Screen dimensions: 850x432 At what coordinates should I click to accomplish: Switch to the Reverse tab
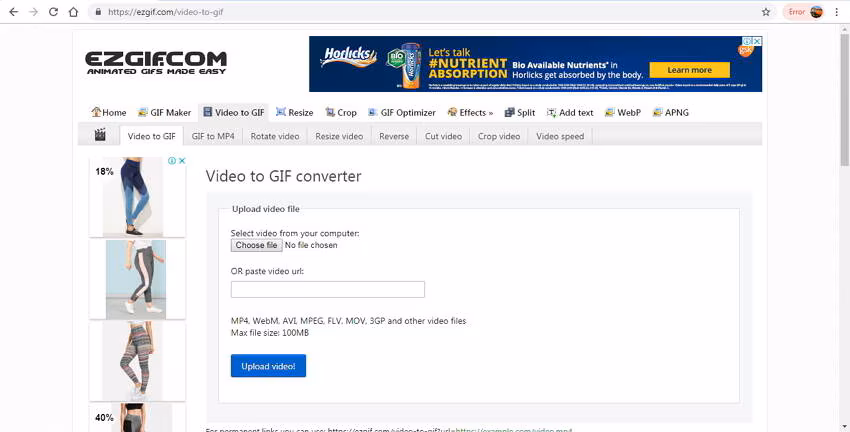pyautogui.click(x=394, y=136)
